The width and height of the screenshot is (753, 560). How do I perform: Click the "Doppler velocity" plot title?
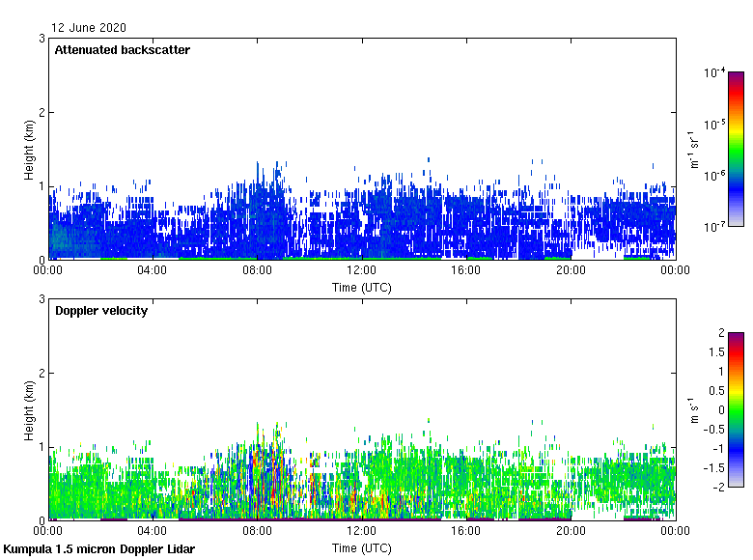click(100, 311)
